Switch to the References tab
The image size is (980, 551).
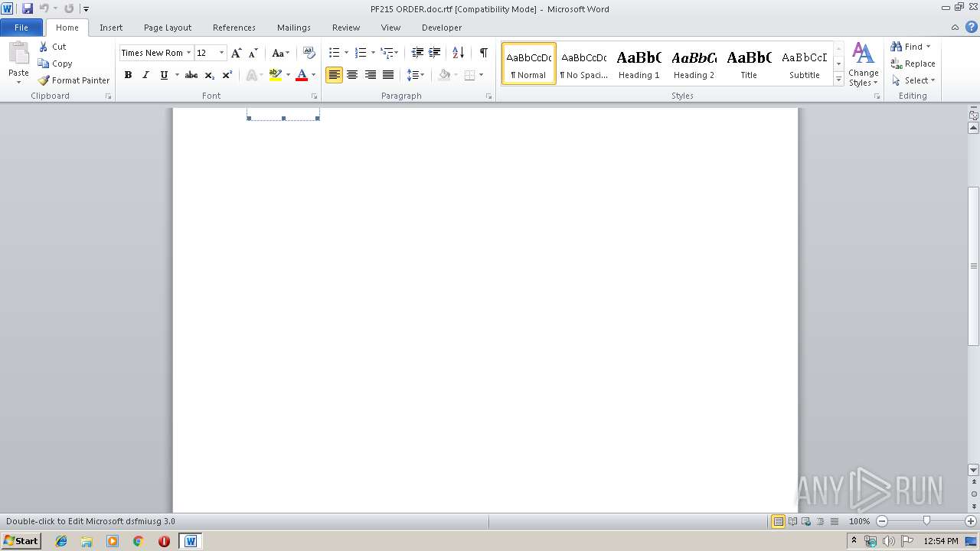coord(234,28)
